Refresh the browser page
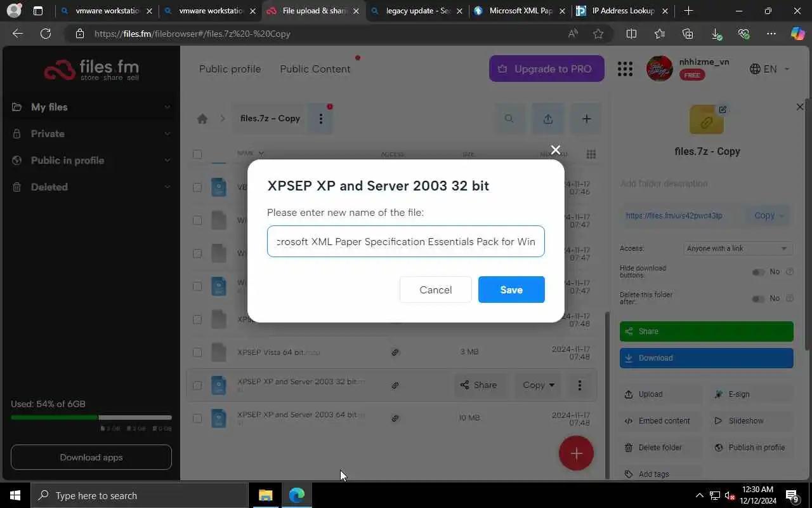This screenshot has width=812, height=508. [46, 34]
